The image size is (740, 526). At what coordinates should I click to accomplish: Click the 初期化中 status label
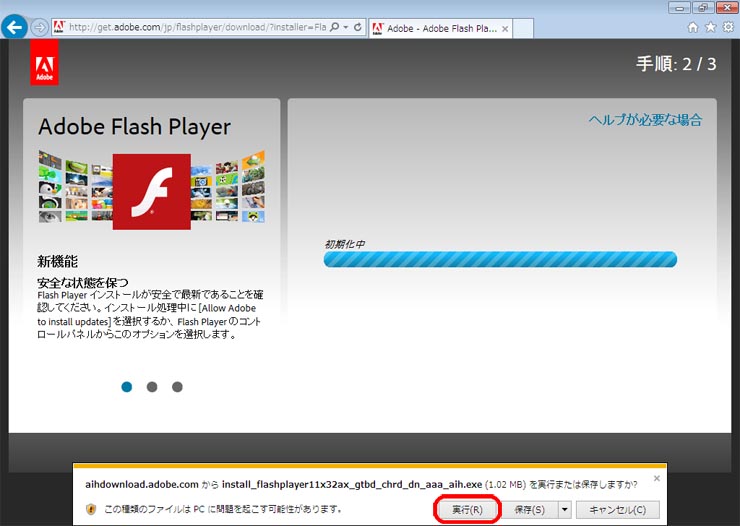345,244
